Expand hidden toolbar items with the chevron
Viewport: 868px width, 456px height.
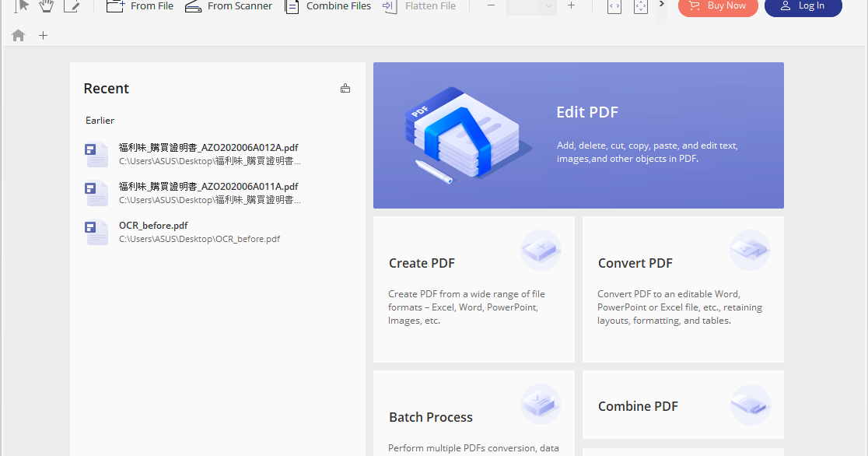(x=660, y=6)
